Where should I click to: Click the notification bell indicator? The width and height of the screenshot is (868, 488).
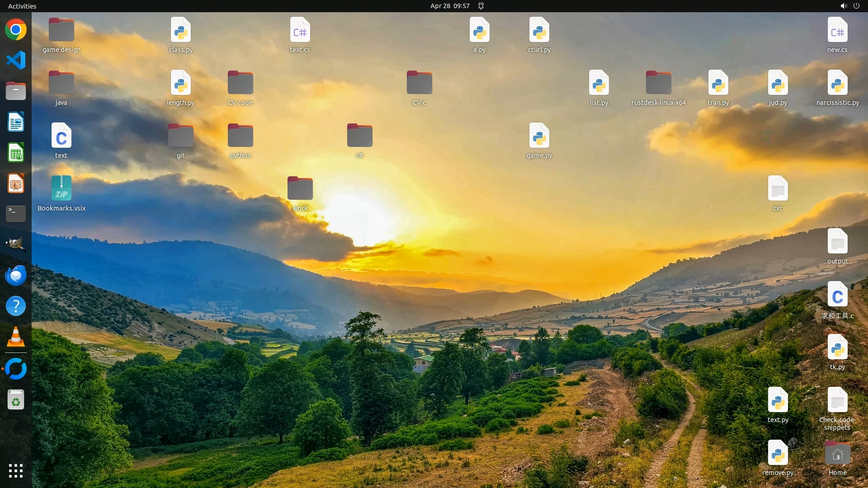tap(481, 6)
